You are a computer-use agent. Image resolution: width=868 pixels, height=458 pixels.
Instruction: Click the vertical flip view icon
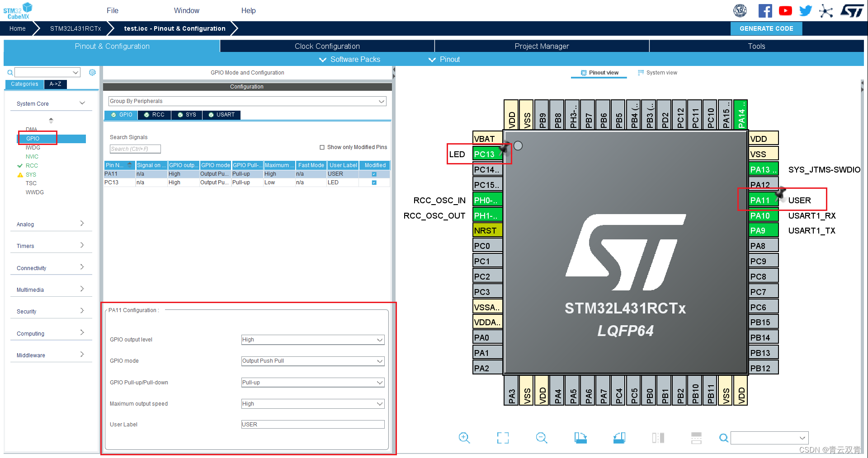697,438
